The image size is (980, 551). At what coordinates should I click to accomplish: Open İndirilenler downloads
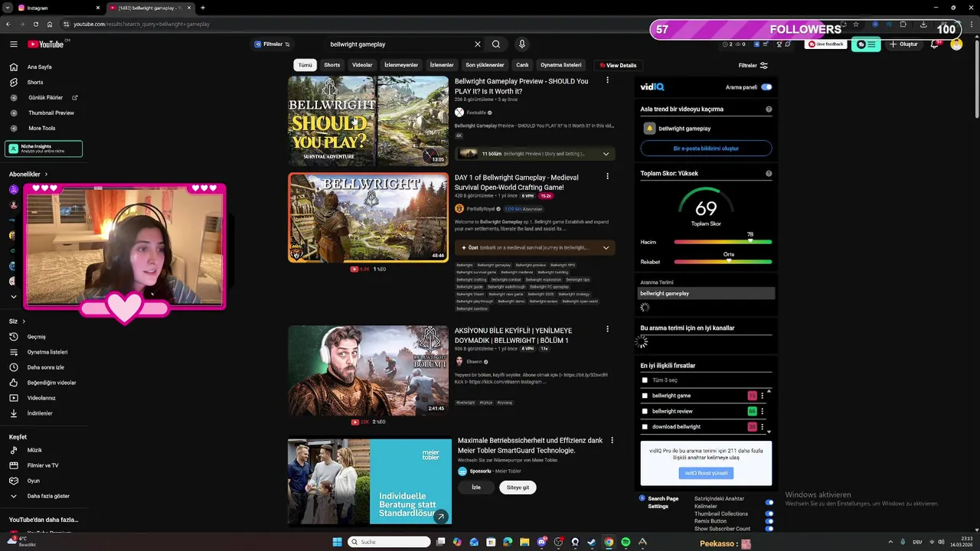coord(40,413)
